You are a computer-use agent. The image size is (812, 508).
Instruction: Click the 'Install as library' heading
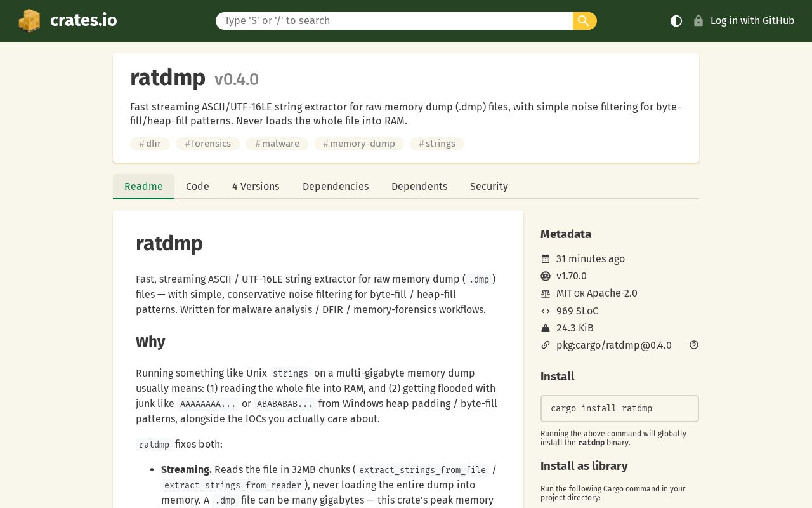tap(584, 466)
